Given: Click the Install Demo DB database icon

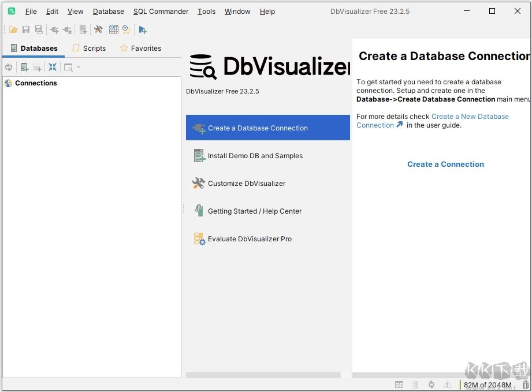Looking at the screenshot, I should (x=199, y=156).
